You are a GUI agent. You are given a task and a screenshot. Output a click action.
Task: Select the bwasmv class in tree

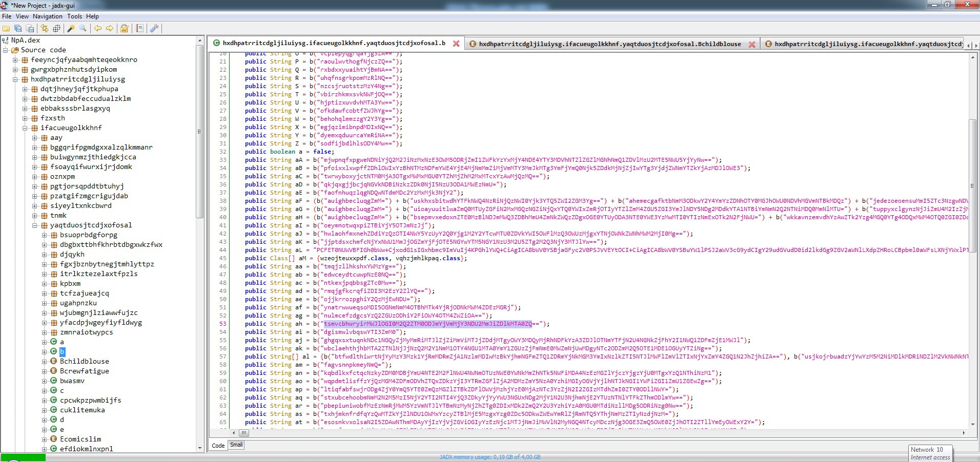(x=72, y=381)
